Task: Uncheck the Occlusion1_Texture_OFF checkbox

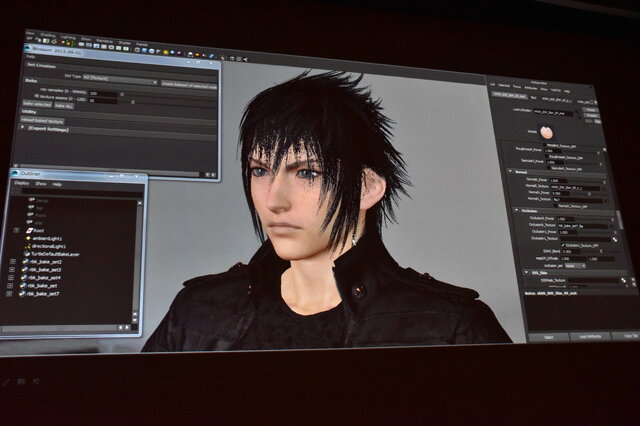Action: coord(563,245)
